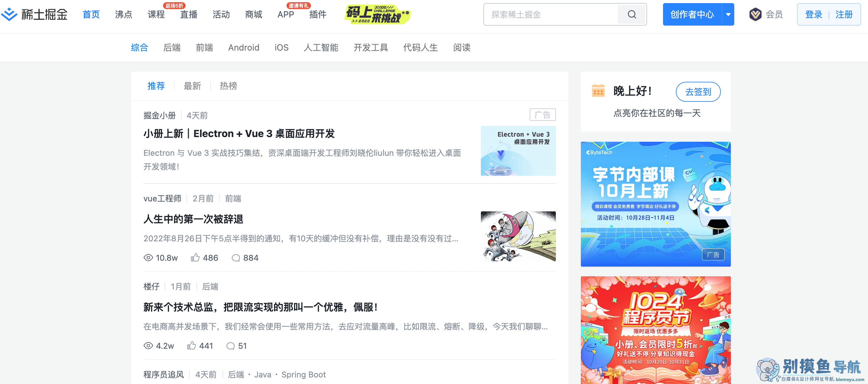This screenshot has width=868, height=384.
Task: Like the 人生中的第一次被辞退 article
Action: tap(195, 258)
